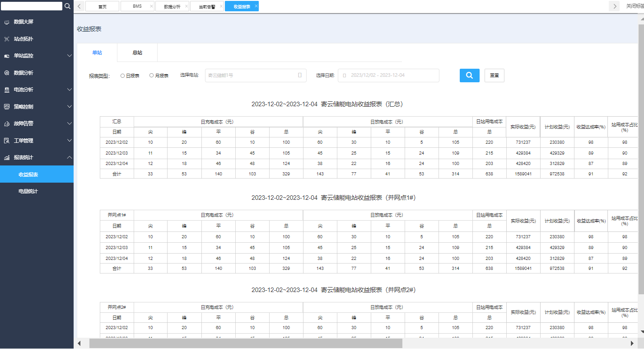This screenshot has width=644, height=349.
Task: Click 1589041 in the 汇总 table 合计 row
Action: (x=523, y=174)
